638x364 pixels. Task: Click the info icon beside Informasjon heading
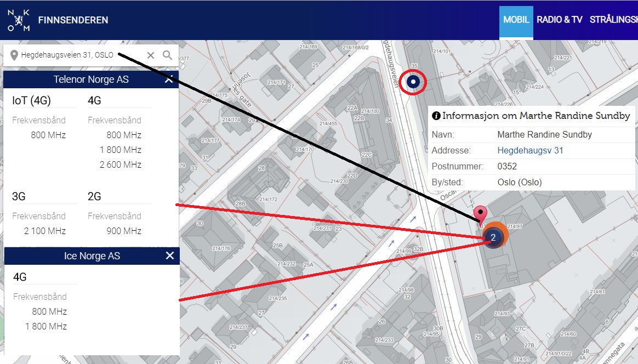[436, 116]
